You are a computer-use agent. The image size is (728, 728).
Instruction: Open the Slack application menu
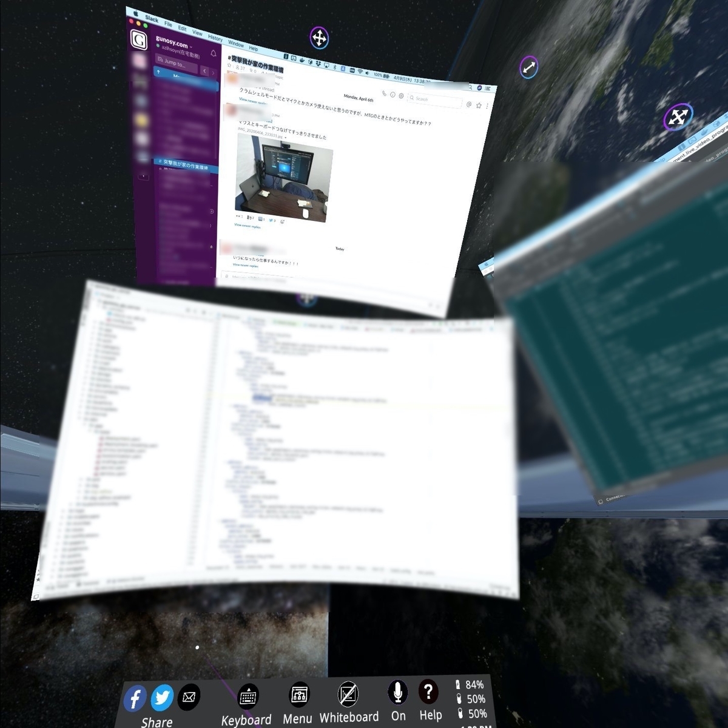coord(152,19)
